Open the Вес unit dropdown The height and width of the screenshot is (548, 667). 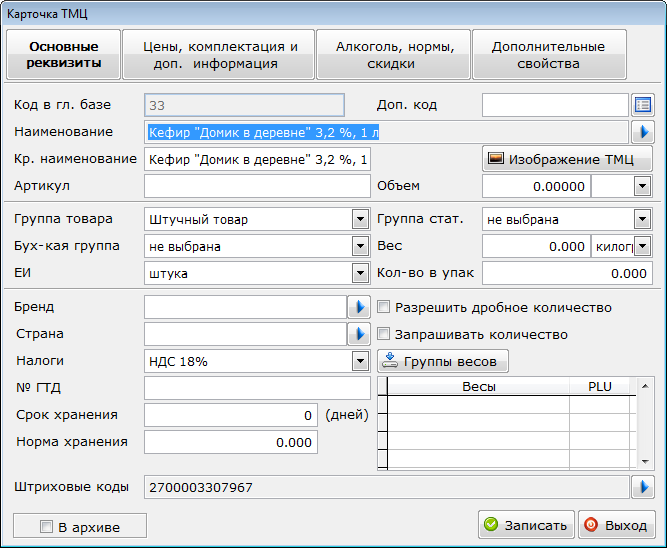point(642,246)
